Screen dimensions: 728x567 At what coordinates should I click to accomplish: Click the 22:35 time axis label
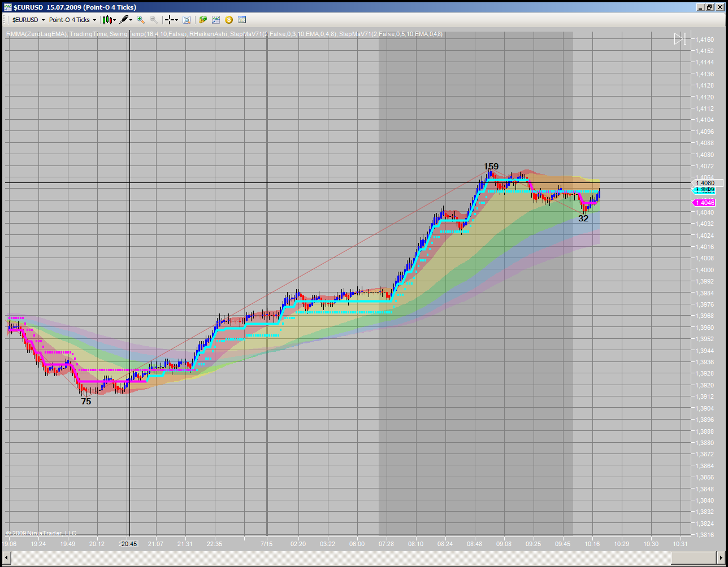click(x=214, y=544)
